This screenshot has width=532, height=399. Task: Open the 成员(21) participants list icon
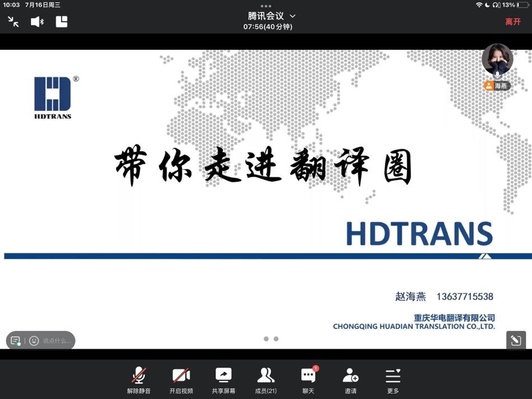266,375
